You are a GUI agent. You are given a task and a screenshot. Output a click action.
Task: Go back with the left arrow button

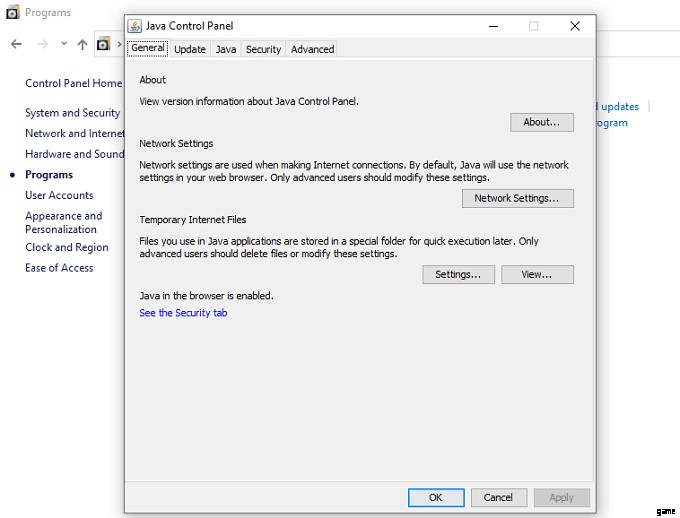(16, 44)
